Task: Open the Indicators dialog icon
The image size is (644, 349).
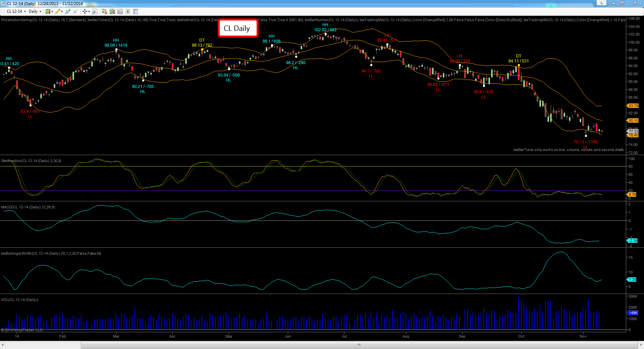Action: click(x=120, y=11)
